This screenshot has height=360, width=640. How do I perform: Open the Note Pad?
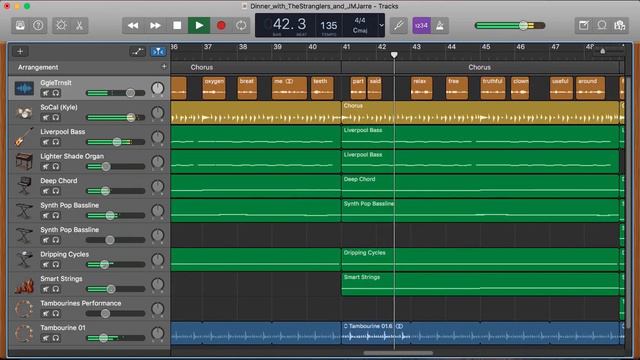coord(584,25)
